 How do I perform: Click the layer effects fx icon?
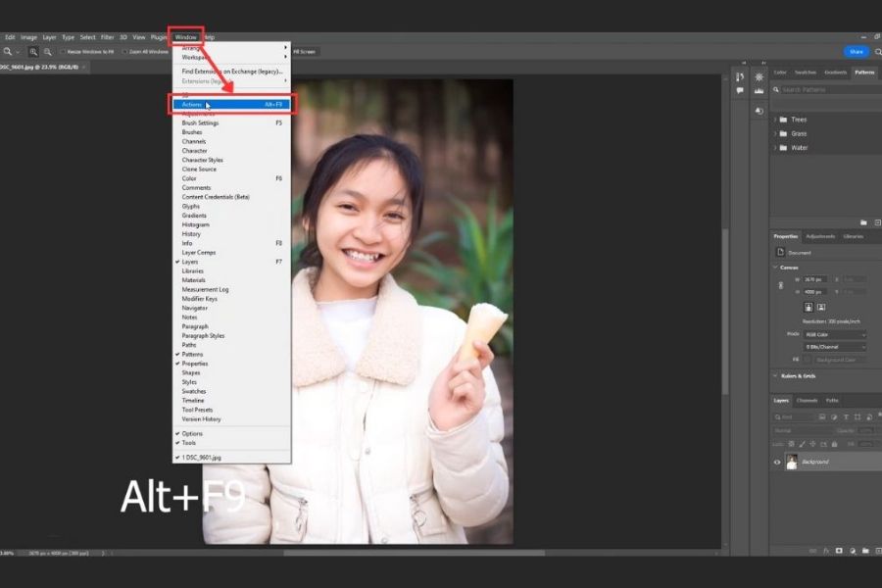[x=826, y=551]
